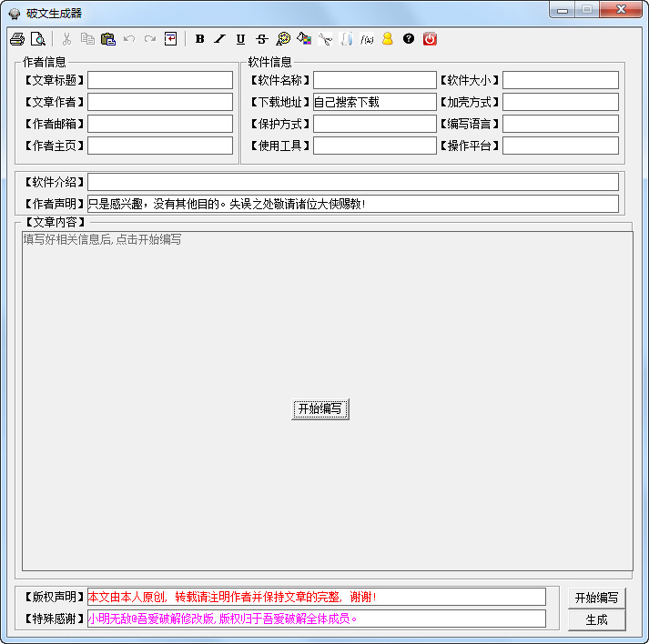This screenshot has width=649, height=644.
Task: Click the 特殊感谢 magenta text field
Action: tap(317, 619)
